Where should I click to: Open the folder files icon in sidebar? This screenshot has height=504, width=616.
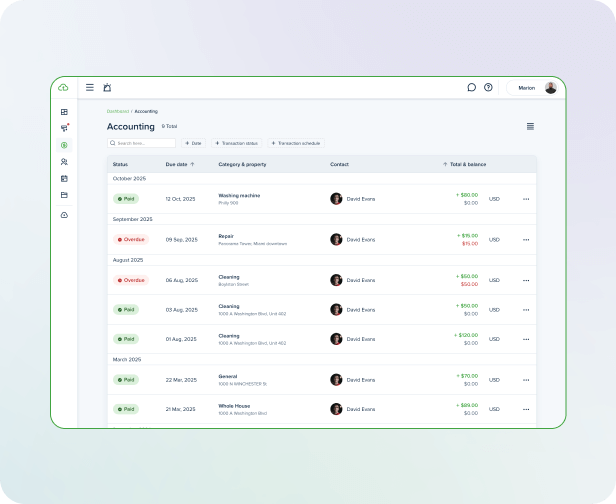point(64,195)
